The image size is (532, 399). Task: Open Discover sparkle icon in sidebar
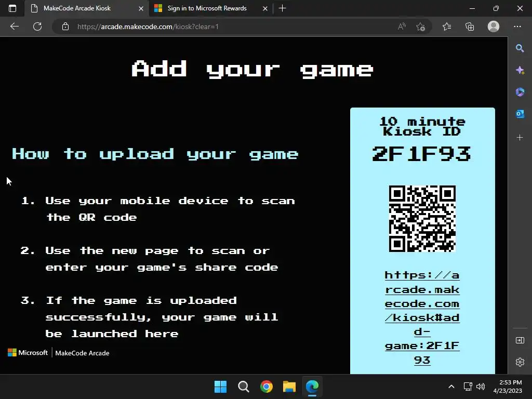click(x=520, y=70)
